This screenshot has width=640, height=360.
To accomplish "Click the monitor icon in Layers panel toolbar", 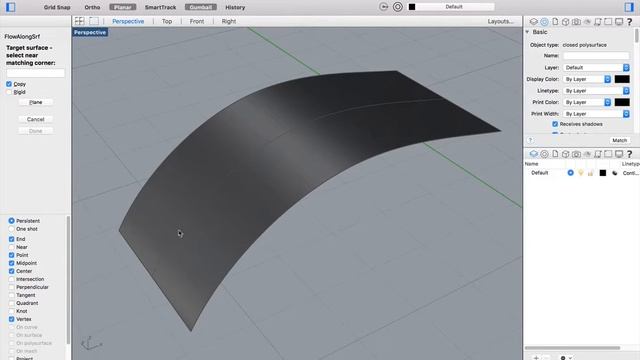I will tap(619, 154).
